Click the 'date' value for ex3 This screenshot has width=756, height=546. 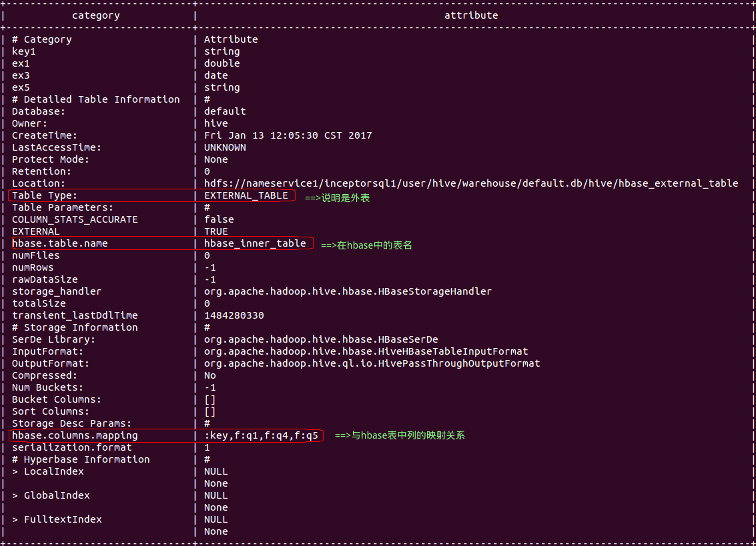click(x=216, y=75)
